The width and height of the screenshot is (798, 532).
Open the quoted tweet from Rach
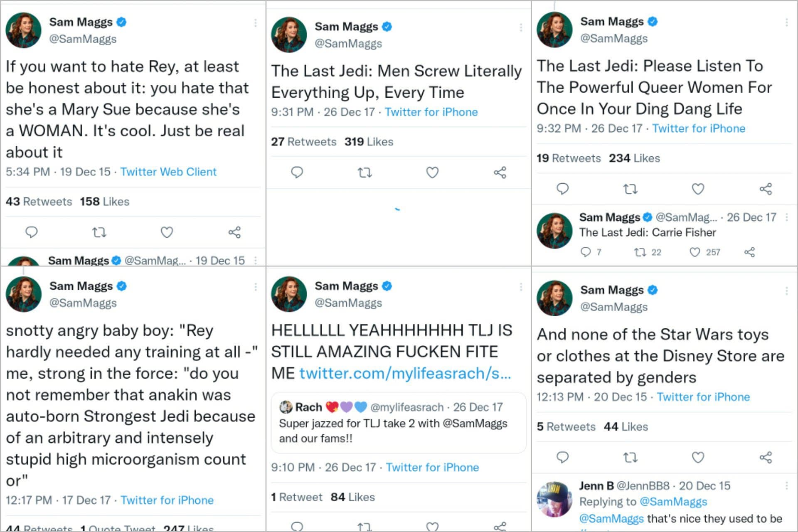[398, 422]
